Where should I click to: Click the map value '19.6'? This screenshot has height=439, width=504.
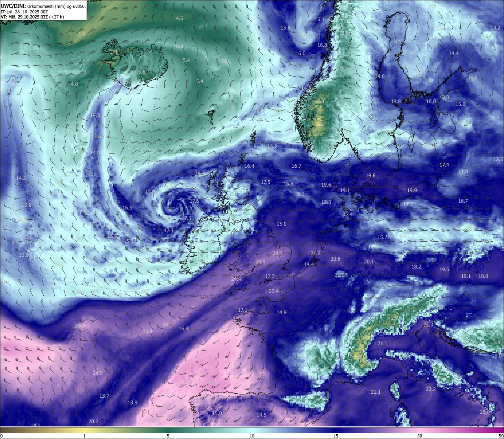(326, 185)
